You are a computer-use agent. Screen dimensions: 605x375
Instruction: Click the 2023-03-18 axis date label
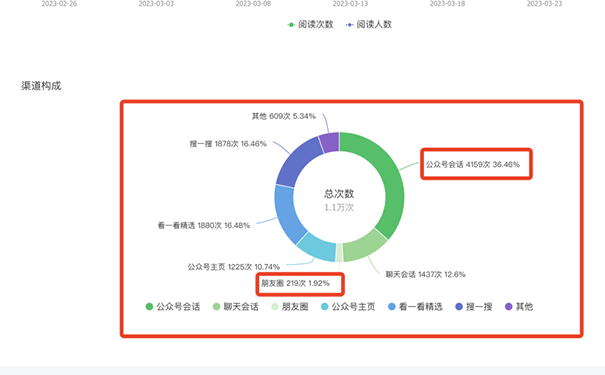pos(448,4)
